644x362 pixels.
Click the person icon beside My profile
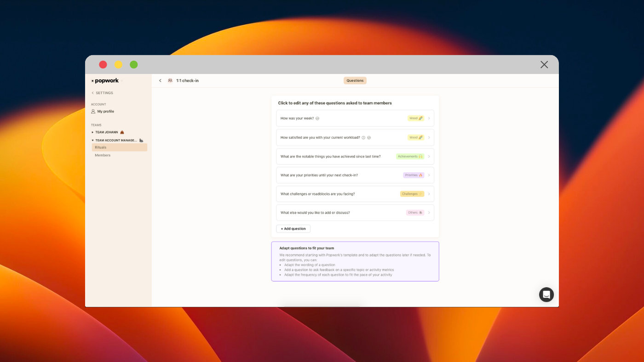coord(92,111)
